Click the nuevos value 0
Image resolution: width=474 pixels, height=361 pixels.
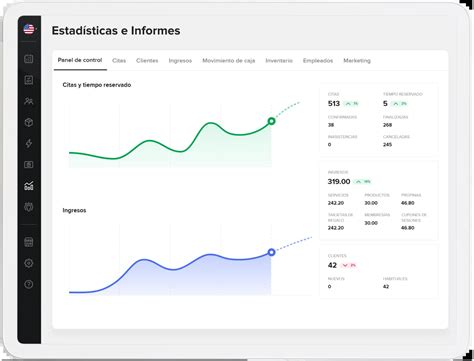pos(329,287)
